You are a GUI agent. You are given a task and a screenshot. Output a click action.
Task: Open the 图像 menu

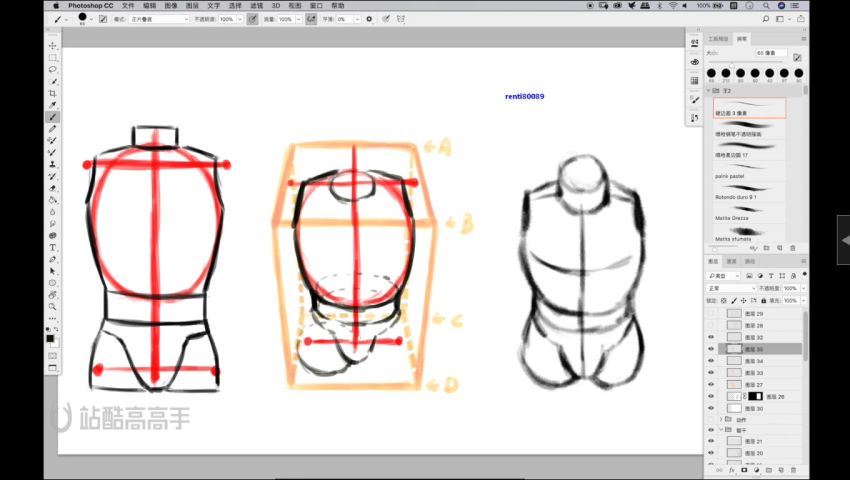(x=171, y=5)
